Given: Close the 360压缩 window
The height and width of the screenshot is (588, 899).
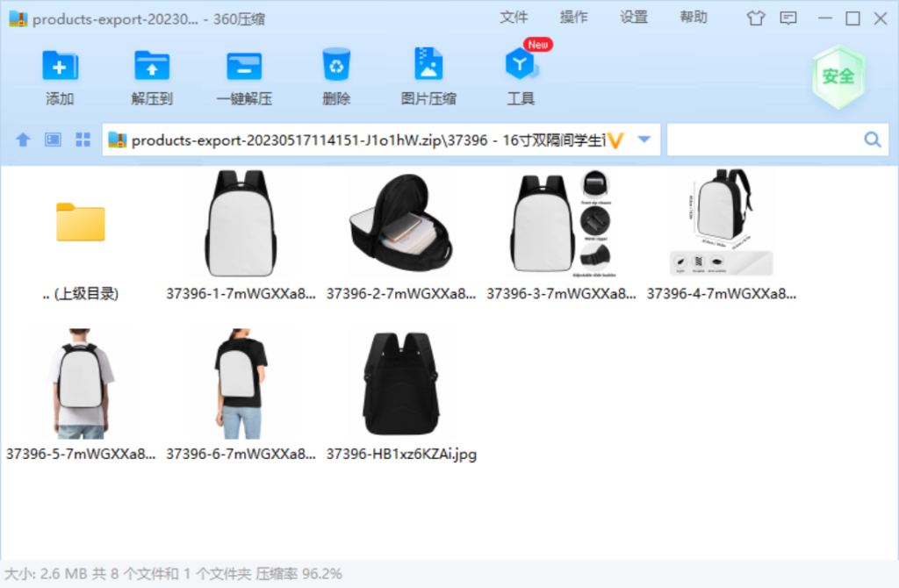Looking at the screenshot, I should tap(881, 18).
